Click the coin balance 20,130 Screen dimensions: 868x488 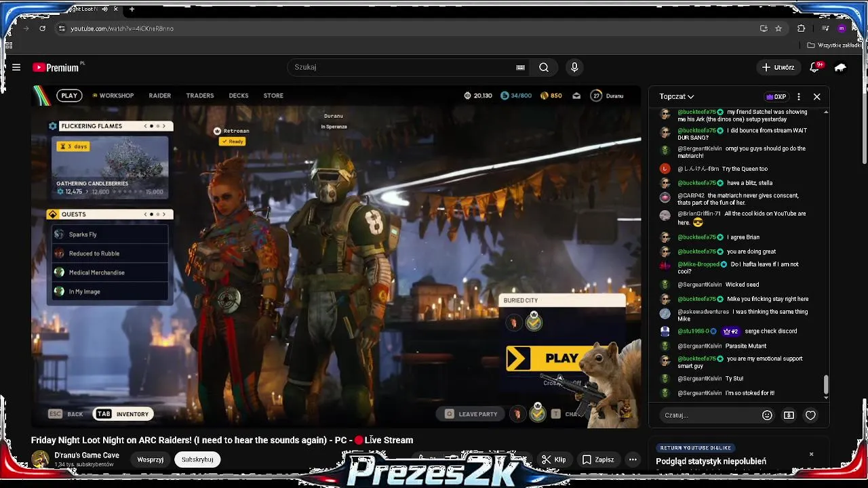pyautogui.click(x=477, y=96)
